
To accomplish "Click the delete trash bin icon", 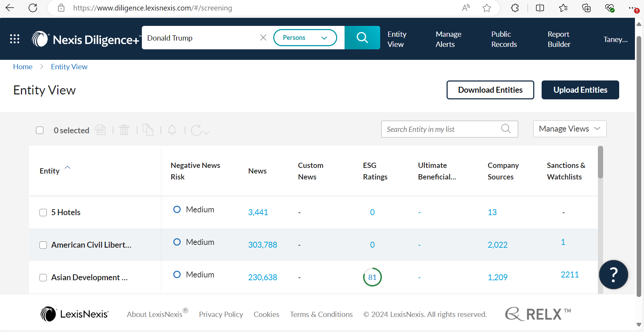I will [124, 130].
